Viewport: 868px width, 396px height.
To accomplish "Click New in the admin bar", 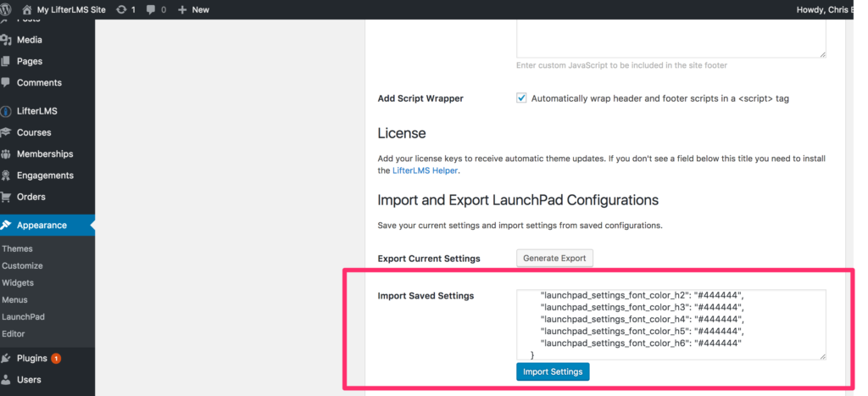I will click(200, 9).
